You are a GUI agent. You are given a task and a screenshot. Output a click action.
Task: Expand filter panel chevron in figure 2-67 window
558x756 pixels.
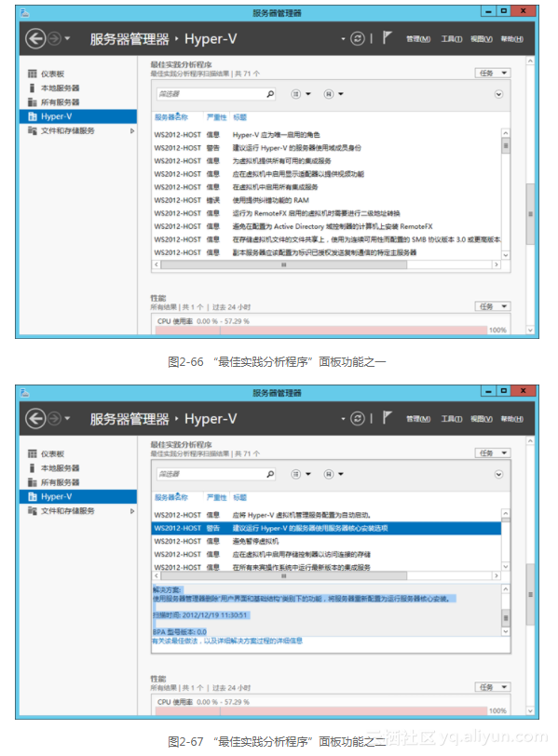[498, 475]
